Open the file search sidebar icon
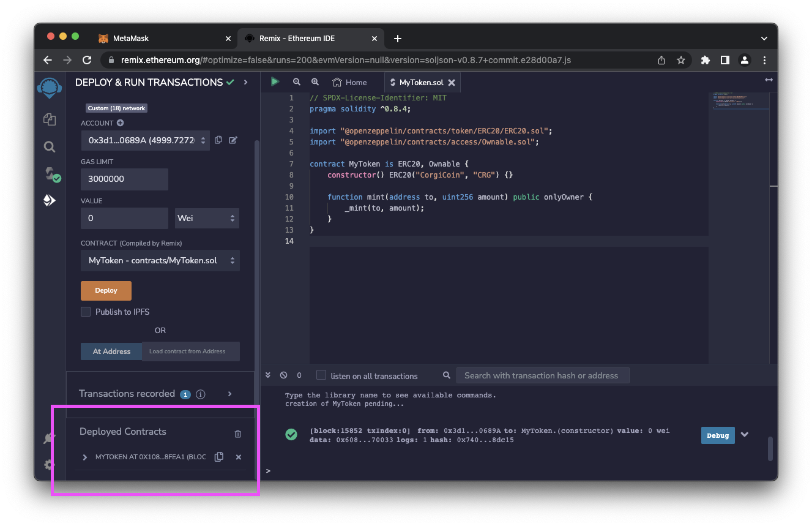Image resolution: width=812 pixels, height=526 pixels. point(50,147)
